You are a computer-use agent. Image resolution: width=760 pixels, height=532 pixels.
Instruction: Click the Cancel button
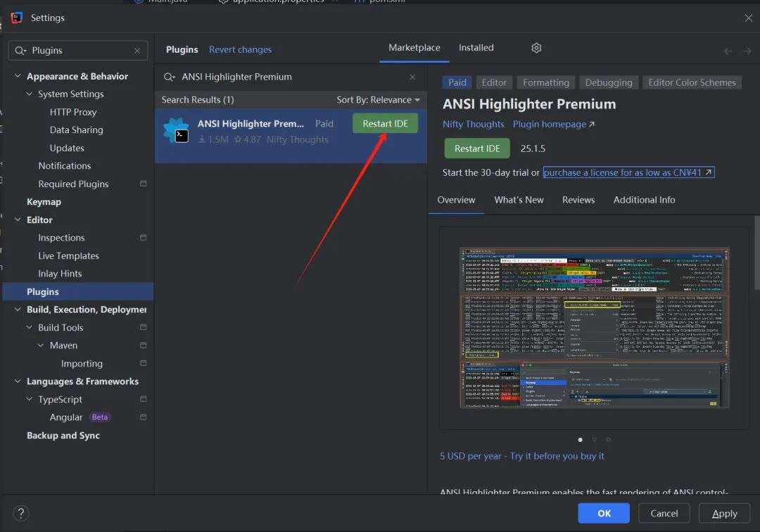tap(664, 513)
